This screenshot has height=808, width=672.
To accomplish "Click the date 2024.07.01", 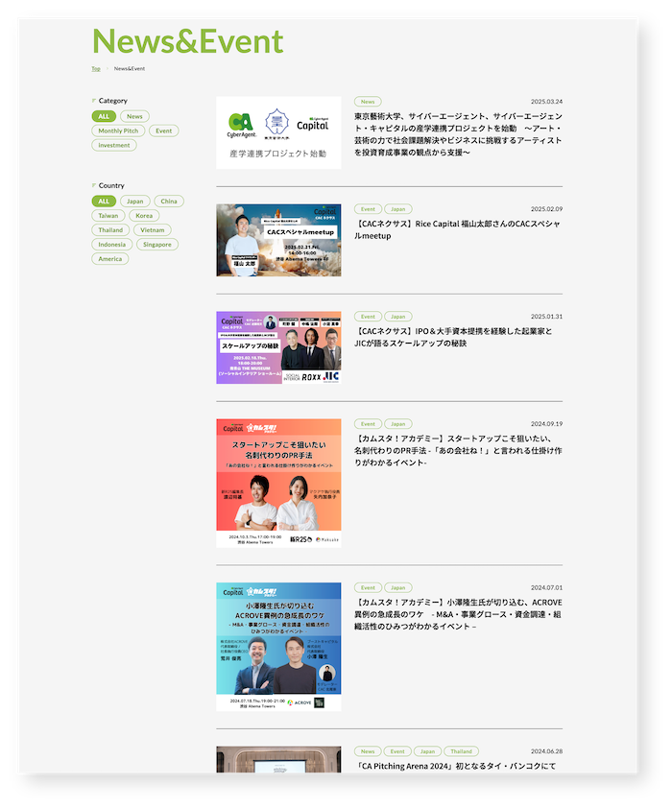I will [x=547, y=588].
